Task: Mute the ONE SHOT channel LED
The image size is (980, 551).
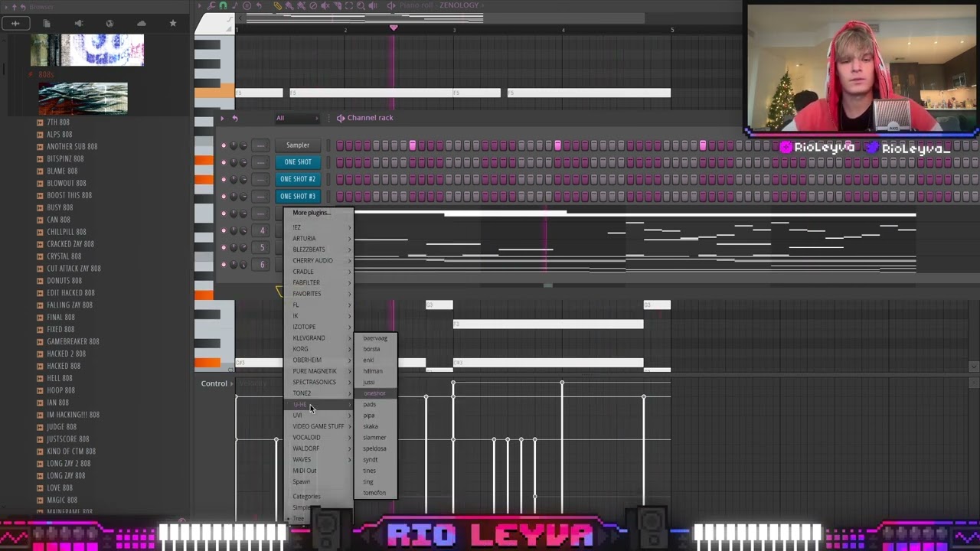Action: 224,162
